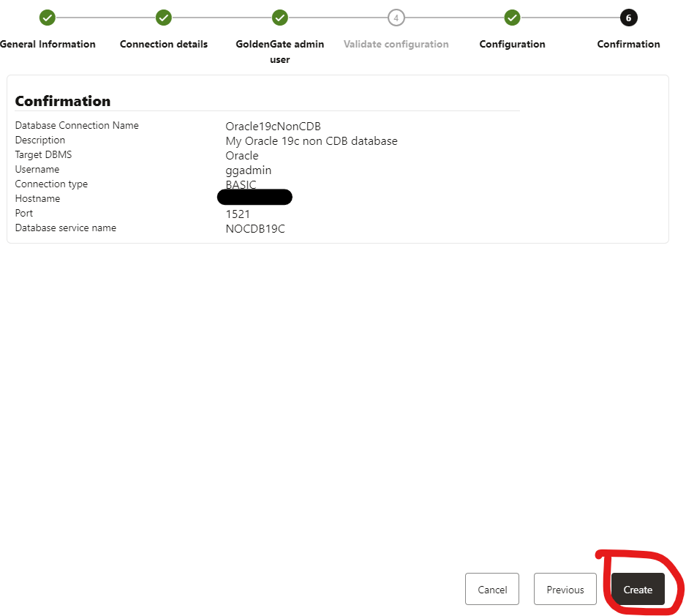Image resolution: width=686 pixels, height=616 pixels.
Task: Select the Confirmation step label
Action: [x=628, y=44]
